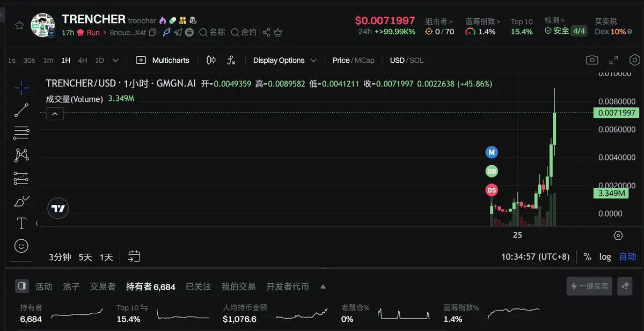644x331 pixels.
Task: Switch to 我的交易 tab
Action: pos(238,286)
